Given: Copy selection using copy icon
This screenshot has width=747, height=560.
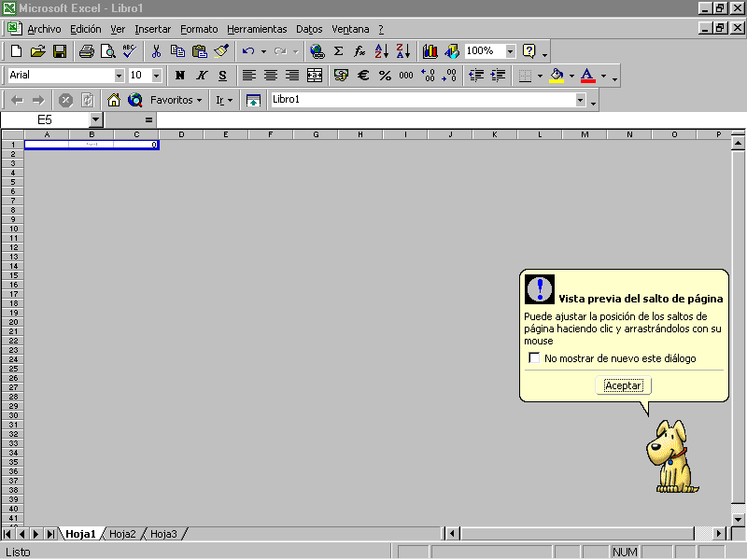Looking at the screenshot, I should pyautogui.click(x=177, y=51).
